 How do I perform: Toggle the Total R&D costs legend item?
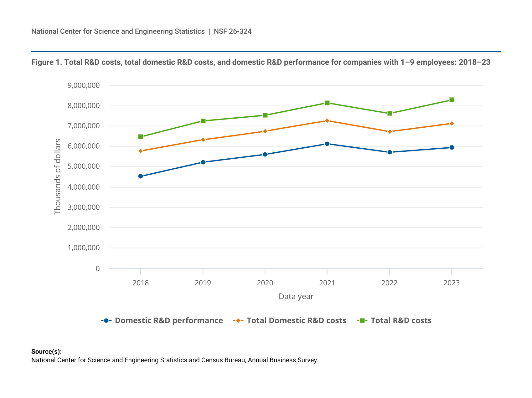pos(394,320)
